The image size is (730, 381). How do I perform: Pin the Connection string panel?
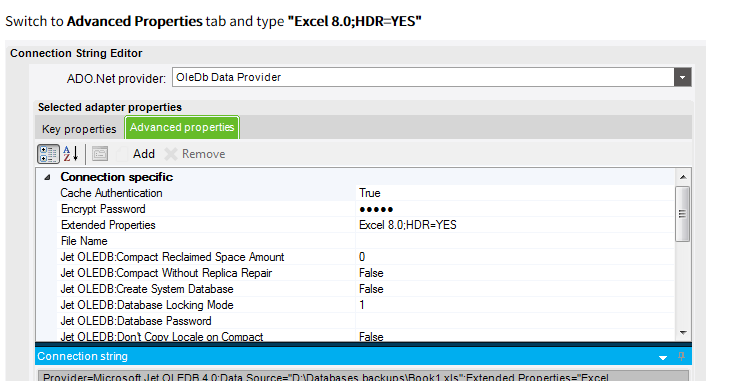[x=682, y=356]
